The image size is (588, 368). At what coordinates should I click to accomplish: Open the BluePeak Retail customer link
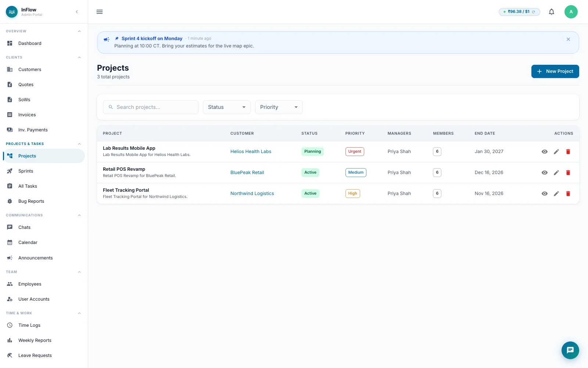click(247, 173)
